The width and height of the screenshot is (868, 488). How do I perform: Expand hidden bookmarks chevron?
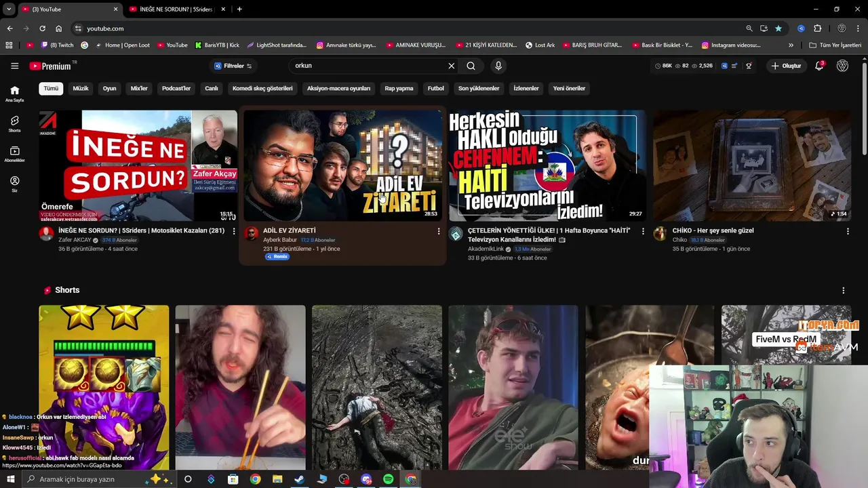[791, 45]
